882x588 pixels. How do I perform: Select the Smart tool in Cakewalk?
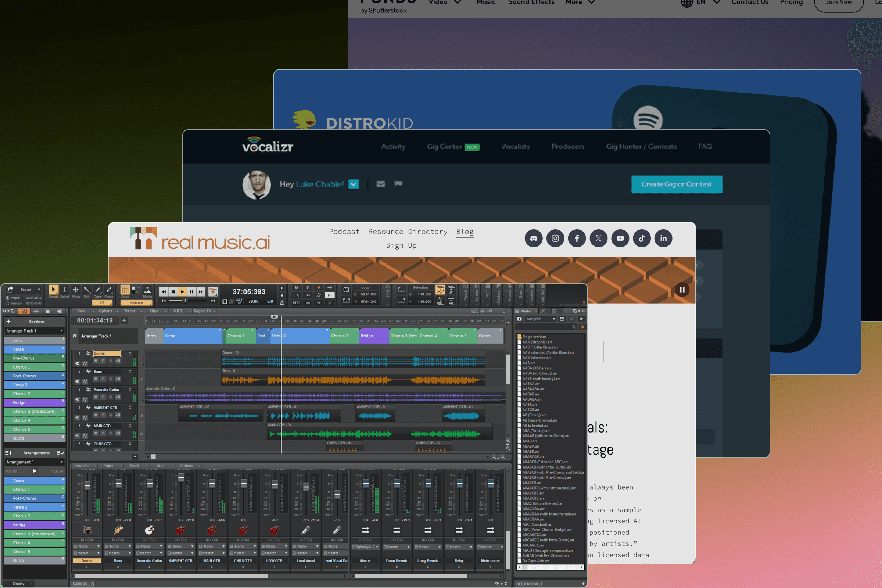pyautogui.click(x=53, y=290)
